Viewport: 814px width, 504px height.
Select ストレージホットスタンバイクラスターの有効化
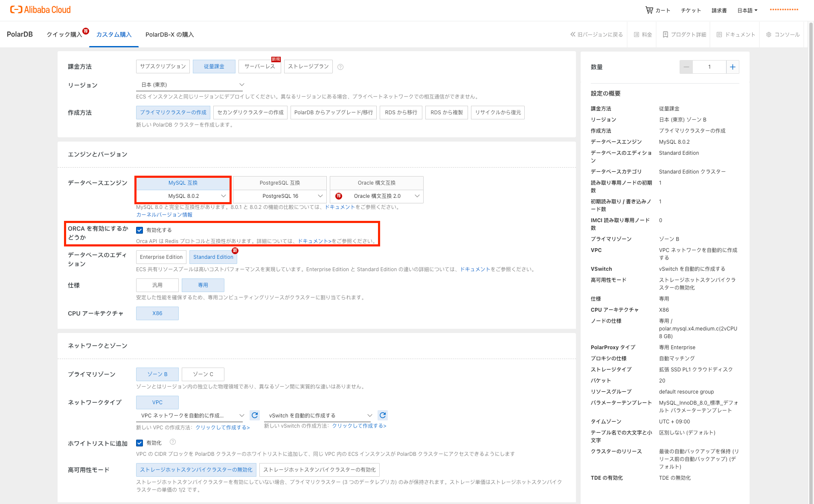point(320,470)
